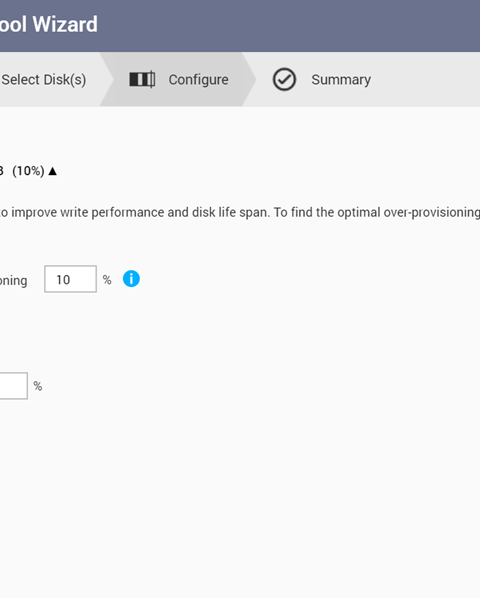Select the Configure step label
Viewport: 480px width, 598px height.
(x=199, y=80)
